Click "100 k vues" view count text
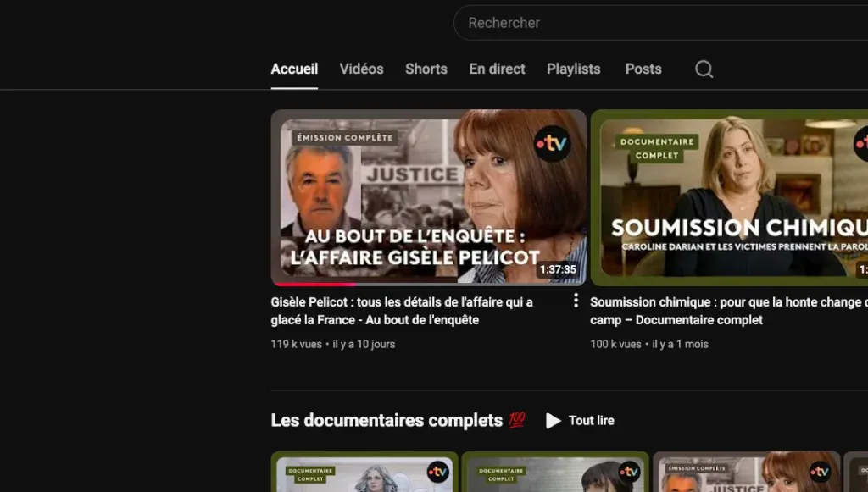 [x=615, y=344]
